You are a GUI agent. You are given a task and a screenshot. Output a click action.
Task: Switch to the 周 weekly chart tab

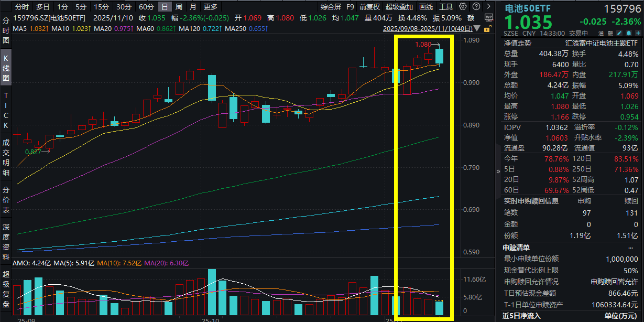coord(180,6)
